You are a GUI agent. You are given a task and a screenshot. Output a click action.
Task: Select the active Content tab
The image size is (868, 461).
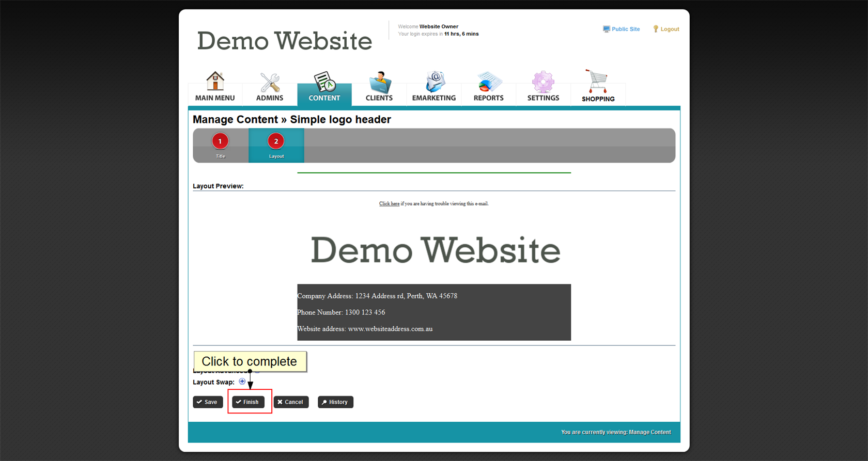[324, 87]
